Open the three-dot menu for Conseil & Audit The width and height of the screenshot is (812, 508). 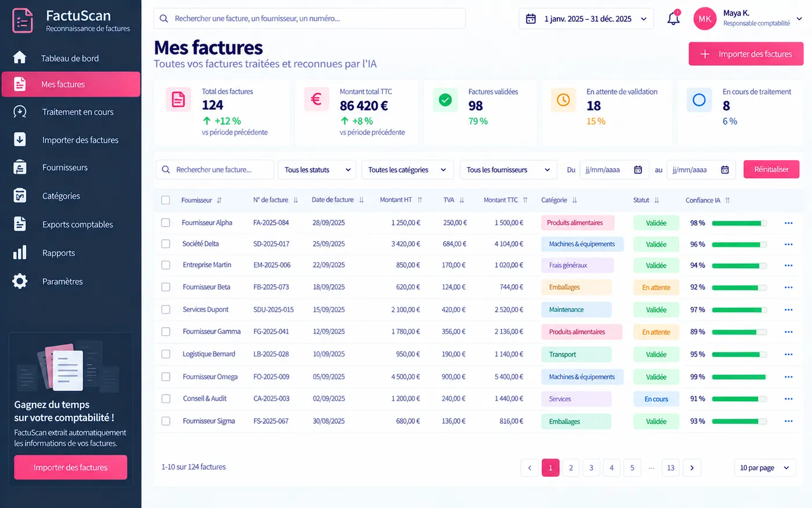788,399
